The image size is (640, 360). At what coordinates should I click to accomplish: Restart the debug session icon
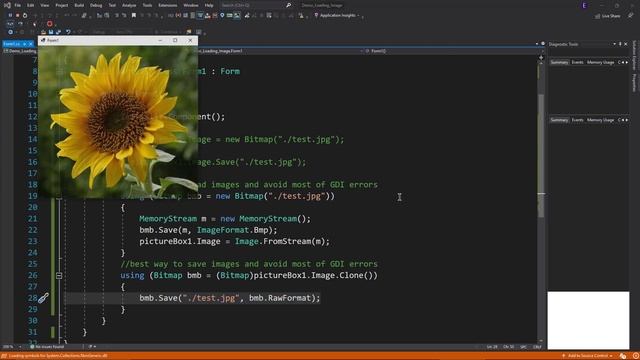point(25,15)
